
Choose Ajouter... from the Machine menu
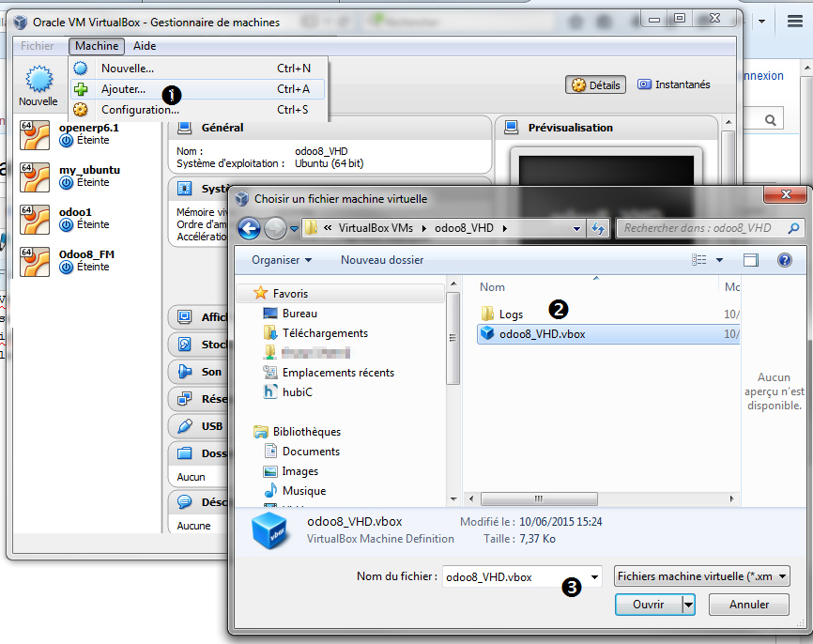pos(124,90)
